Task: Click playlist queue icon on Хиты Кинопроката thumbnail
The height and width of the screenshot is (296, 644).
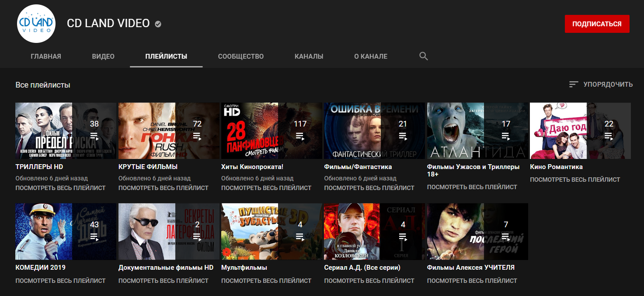Action: pyautogui.click(x=300, y=136)
